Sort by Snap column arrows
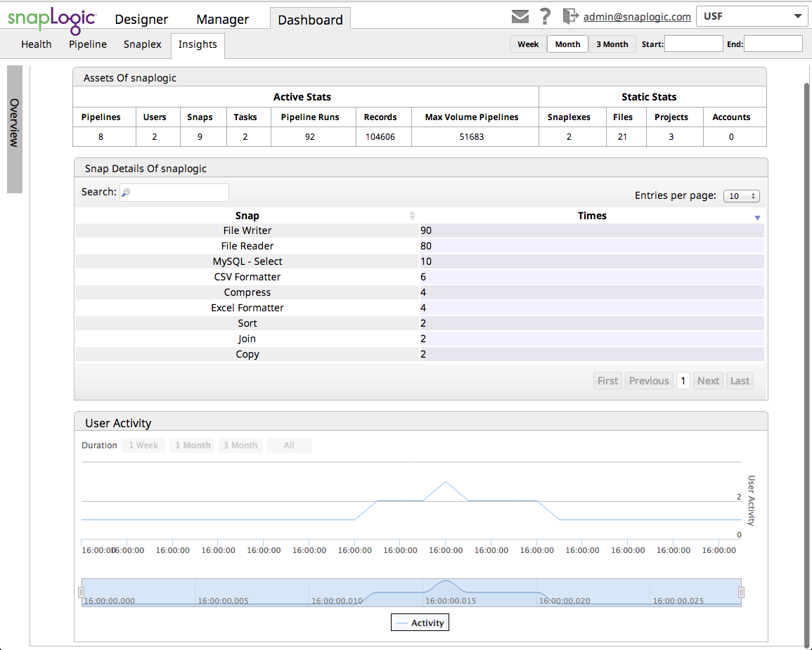 coord(412,215)
